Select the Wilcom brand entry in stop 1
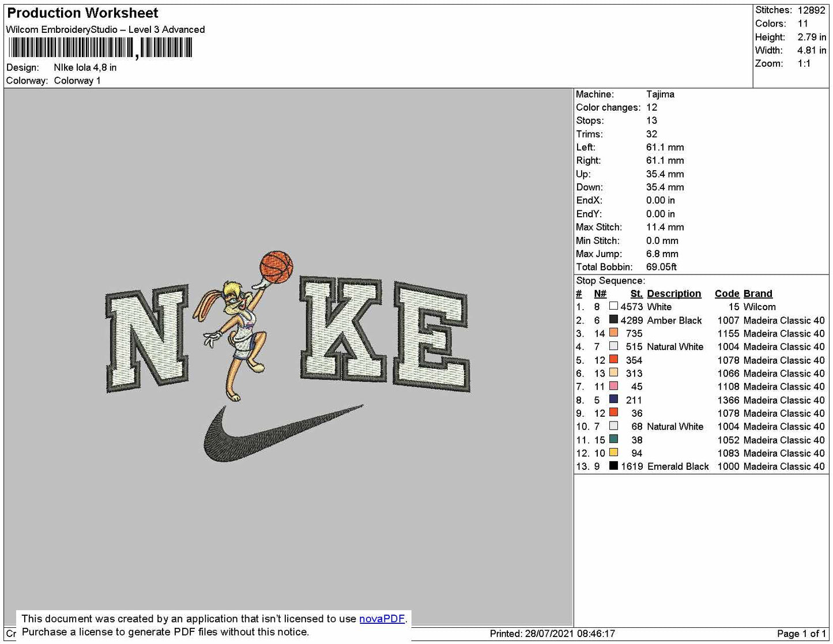 coord(760,307)
